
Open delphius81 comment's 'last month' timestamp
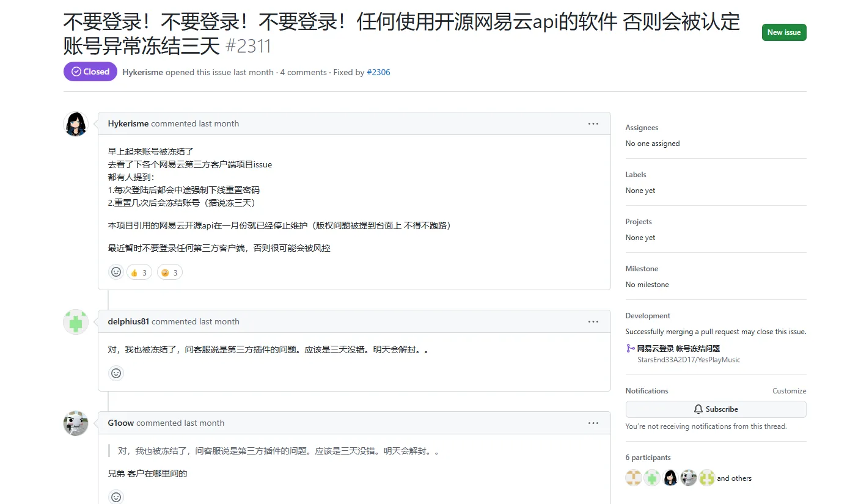[x=219, y=321]
